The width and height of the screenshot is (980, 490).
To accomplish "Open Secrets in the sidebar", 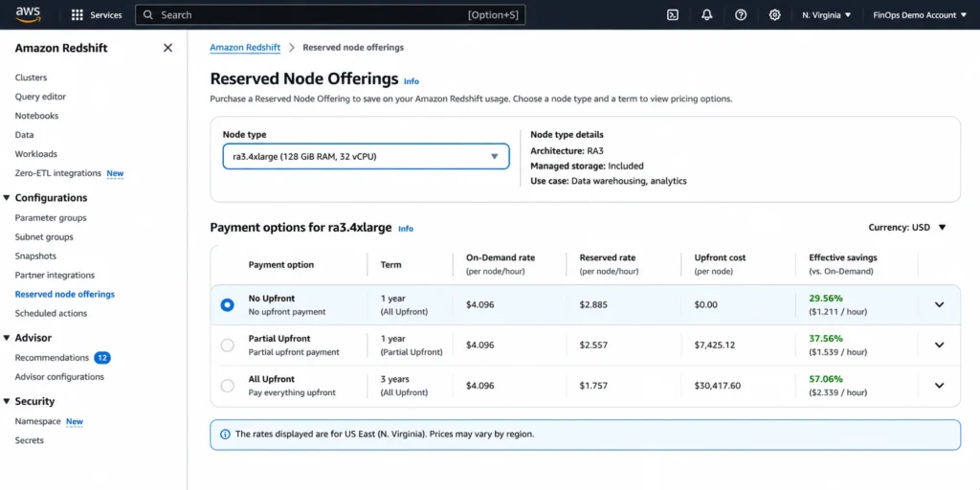I will click(30, 440).
